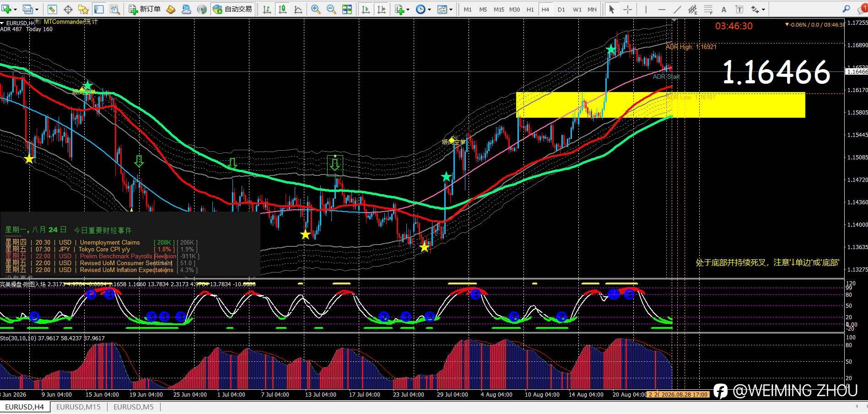Toggle Chart Shift

coord(382,9)
